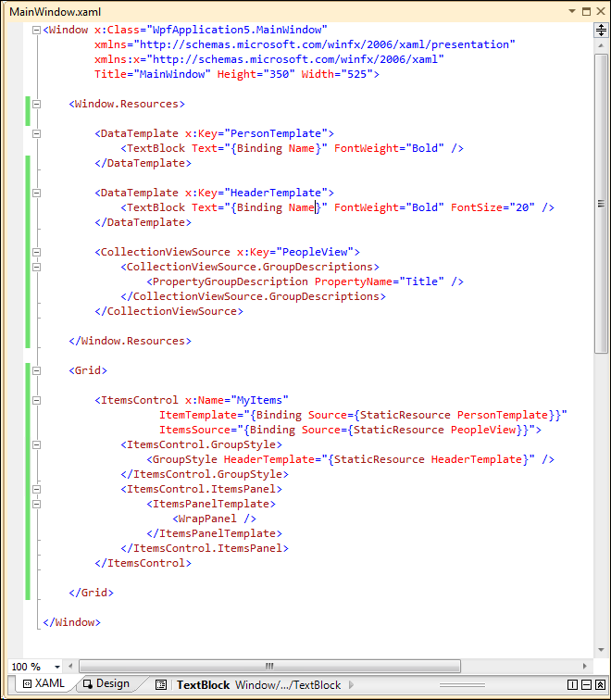Click the FontSize="20" attribute
Image resolution: width=611 pixels, height=700 pixels.
[x=493, y=207]
